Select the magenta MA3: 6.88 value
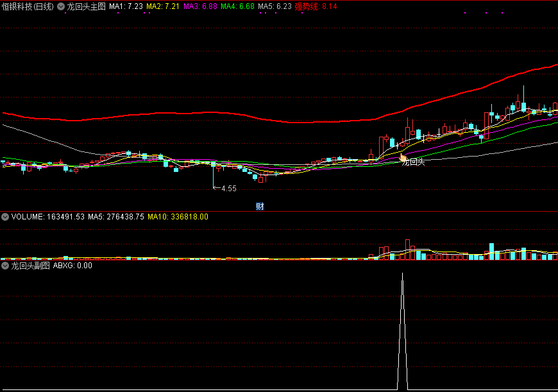 [x=200, y=6]
